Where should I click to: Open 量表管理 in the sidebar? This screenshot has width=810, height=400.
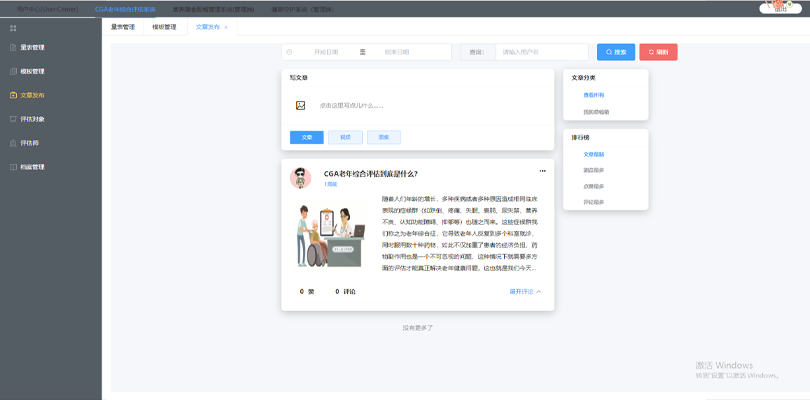[32, 47]
